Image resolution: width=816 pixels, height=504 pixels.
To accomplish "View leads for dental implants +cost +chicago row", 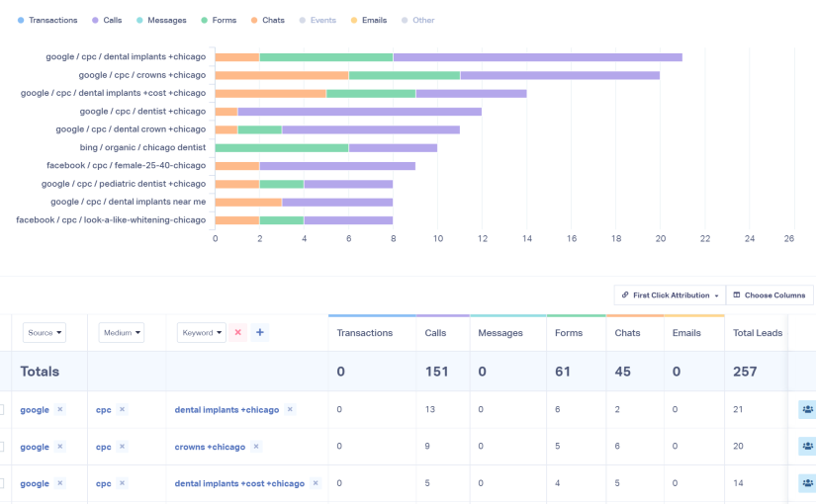I will pyautogui.click(x=807, y=483).
